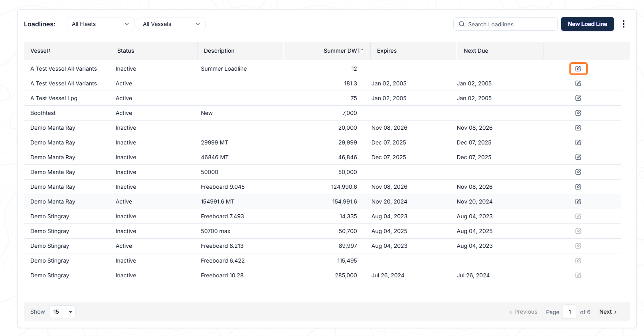Screen dimensions: 644x336
Task: Edit the 29999 MT loadline
Action: (x=578, y=142)
